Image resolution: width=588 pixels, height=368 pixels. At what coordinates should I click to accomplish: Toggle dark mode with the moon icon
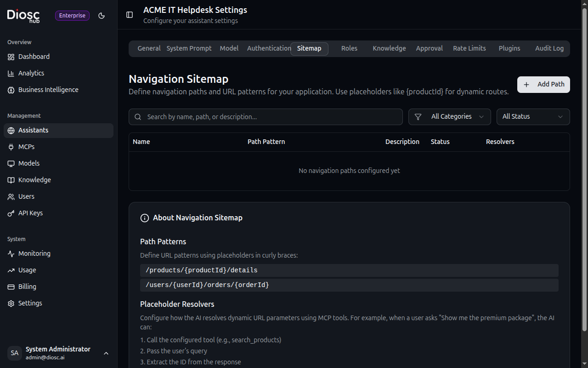[102, 16]
